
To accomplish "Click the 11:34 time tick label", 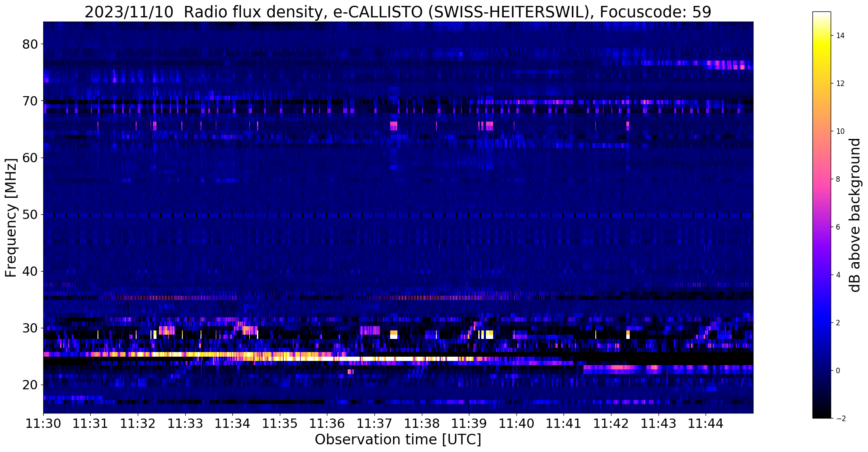I will click(x=232, y=424).
